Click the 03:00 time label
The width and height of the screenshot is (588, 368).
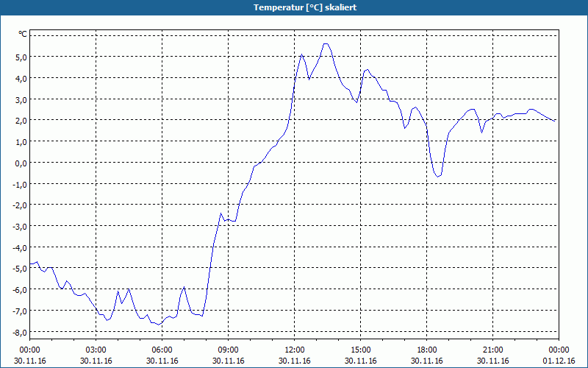click(96, 350)
